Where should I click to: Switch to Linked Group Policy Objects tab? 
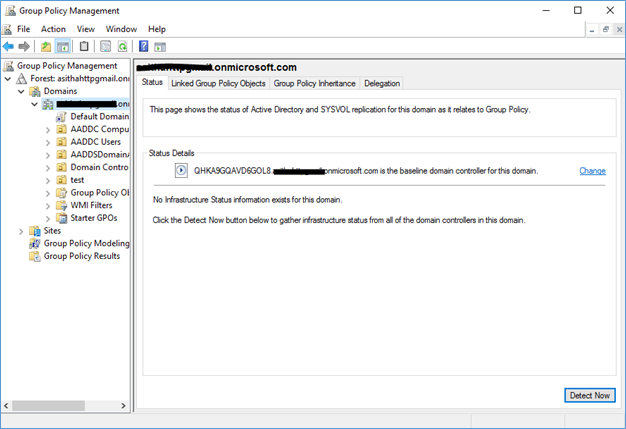tap(218, 83)
